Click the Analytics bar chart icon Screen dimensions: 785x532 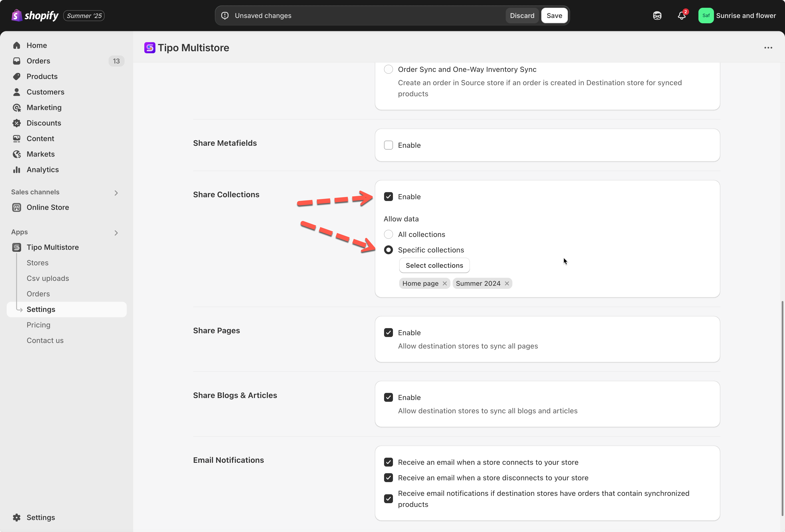[17, 169]
